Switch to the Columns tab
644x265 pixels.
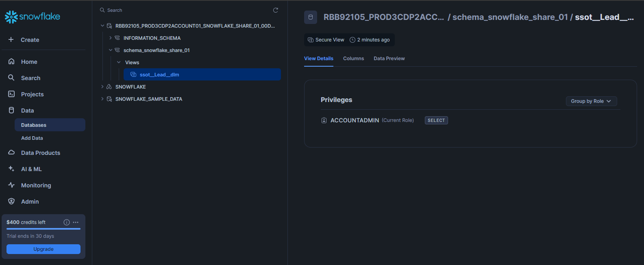[353, 59]
